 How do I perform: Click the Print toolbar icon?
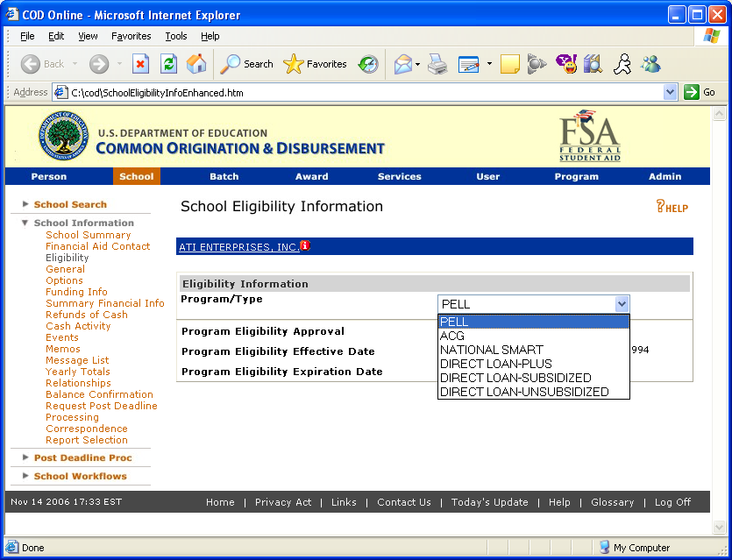(x=437, y=64)
